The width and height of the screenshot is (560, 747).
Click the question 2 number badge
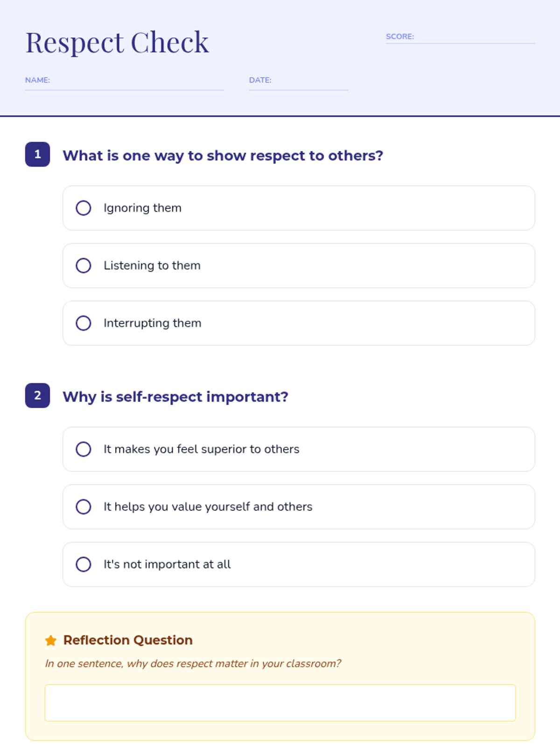click(37, 395)
